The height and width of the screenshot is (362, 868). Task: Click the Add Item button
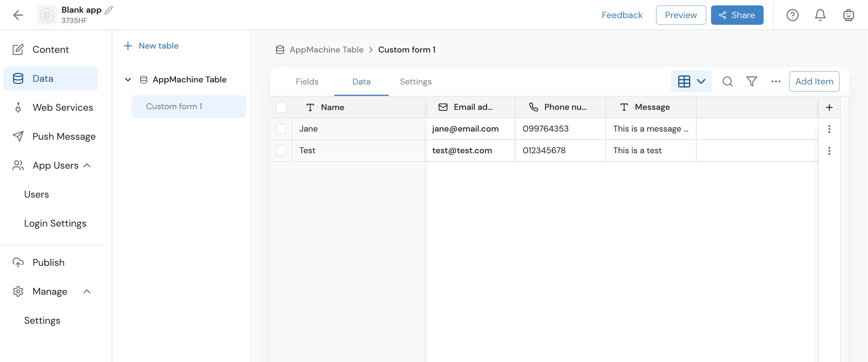point(814,81)
